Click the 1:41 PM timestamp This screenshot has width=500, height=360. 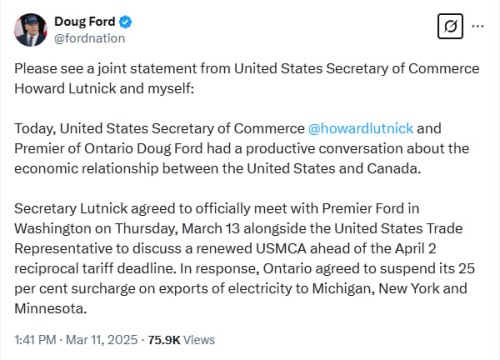pyautogui.click(x=35, y=340)
